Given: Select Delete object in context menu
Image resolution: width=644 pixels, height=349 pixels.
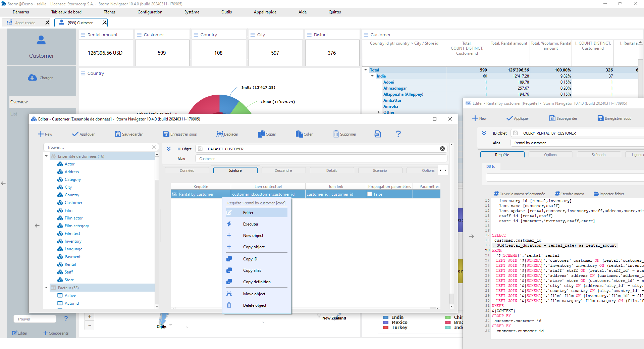Looking at the screenshot, I should click(x=257, y=305).
